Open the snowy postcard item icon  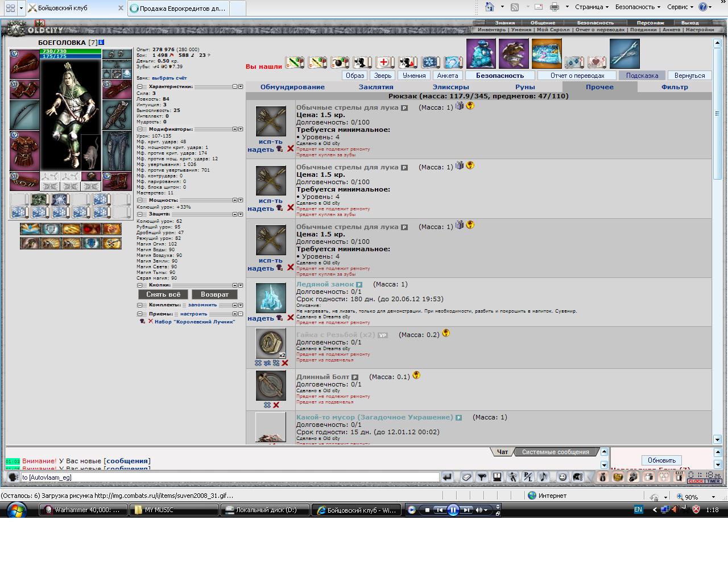click(x=547, y=54)
